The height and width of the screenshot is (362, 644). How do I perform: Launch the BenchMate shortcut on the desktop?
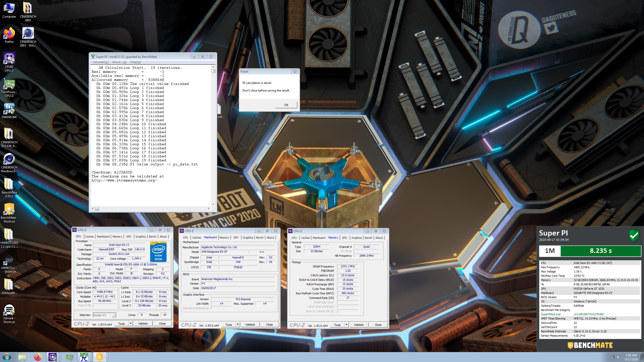pyautogui.click(x=9, y=213)
